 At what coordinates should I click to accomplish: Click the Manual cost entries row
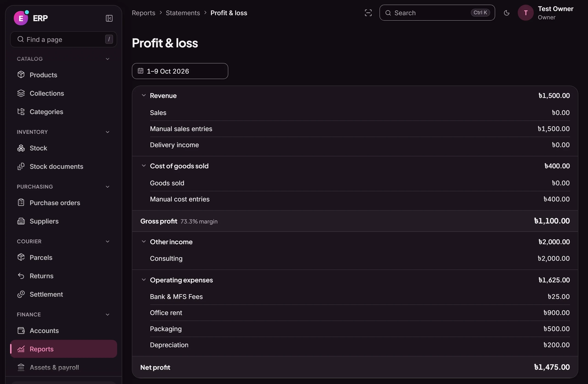(360, 199)
